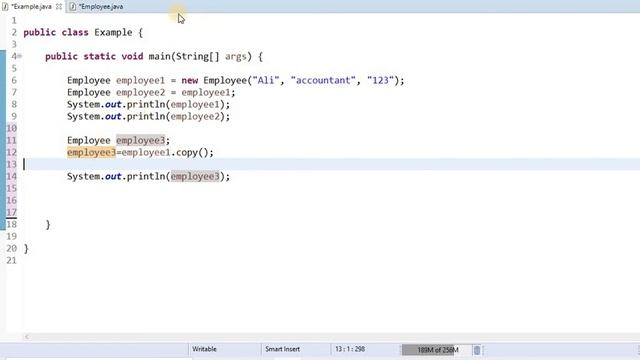The image size is (640, 360).
Task: Click "employee3" inside println on line 14
Action: pyautogui.click(x=195, y=176)
